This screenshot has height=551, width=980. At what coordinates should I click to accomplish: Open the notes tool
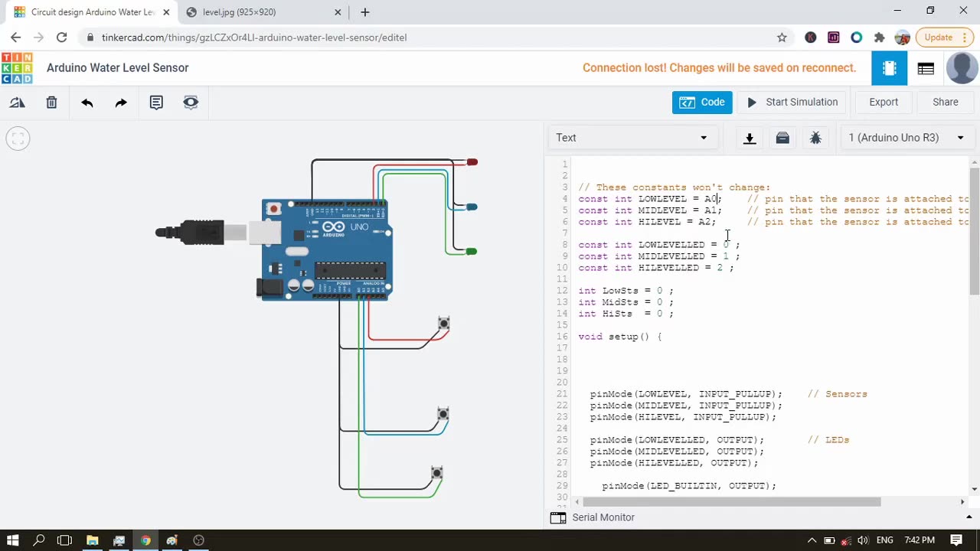tap(156, 103)
